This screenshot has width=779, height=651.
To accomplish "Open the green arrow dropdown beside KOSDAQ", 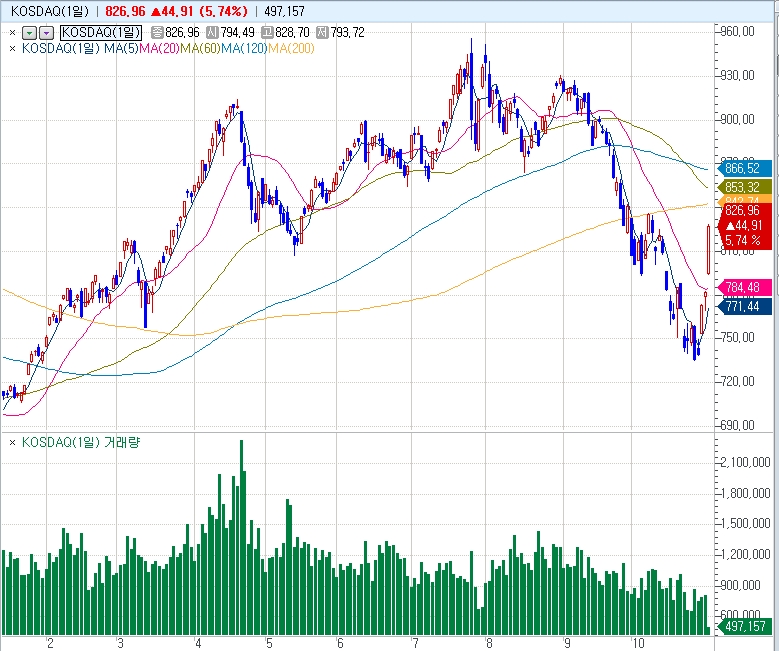I will (x=30, y=33).
